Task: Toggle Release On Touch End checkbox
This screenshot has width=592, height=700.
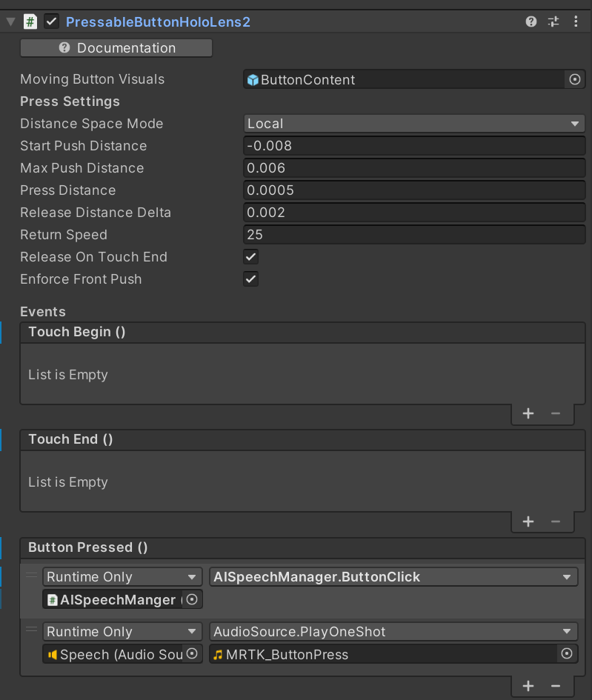Action: (251, 257)
